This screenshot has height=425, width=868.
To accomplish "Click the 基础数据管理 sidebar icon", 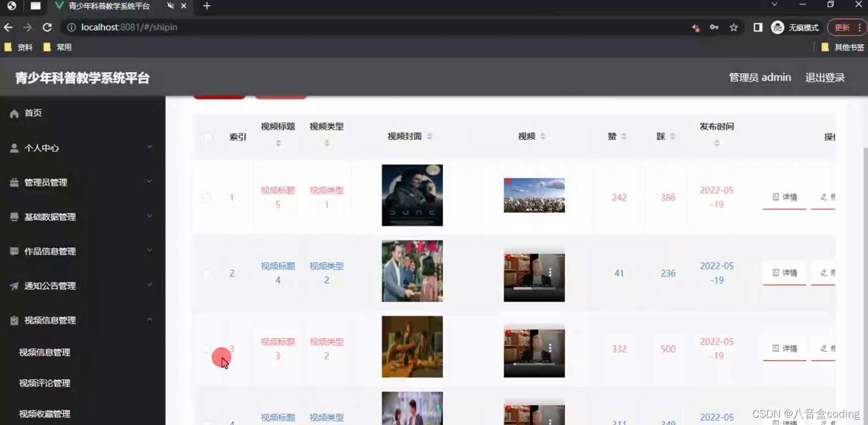I will (x=14, y=217).
